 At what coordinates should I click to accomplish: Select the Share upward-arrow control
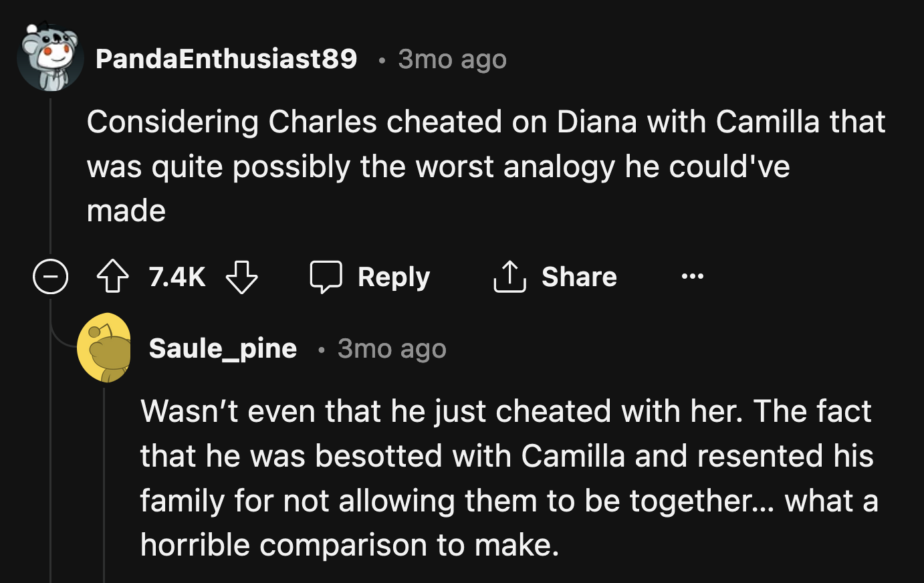coord(509,276)
